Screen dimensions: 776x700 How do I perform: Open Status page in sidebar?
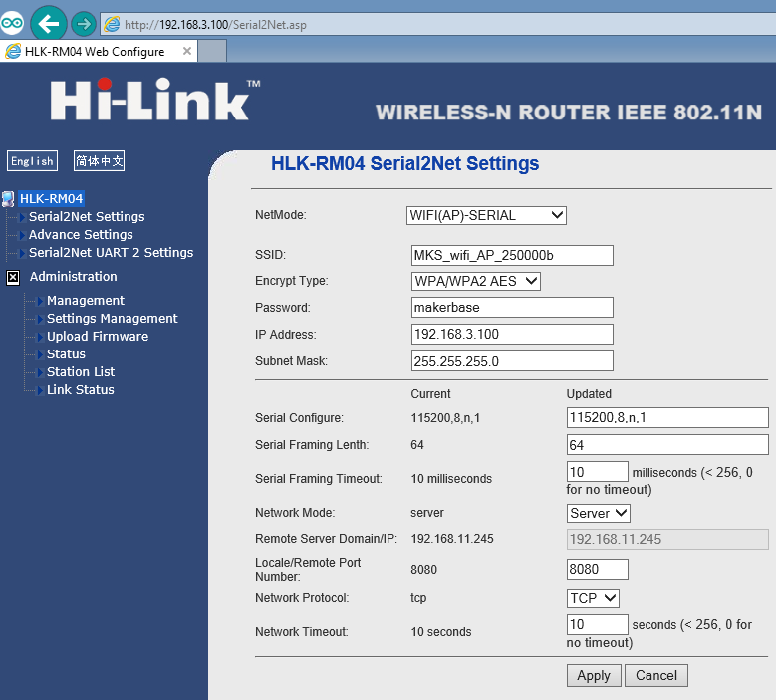coord(66,354)
